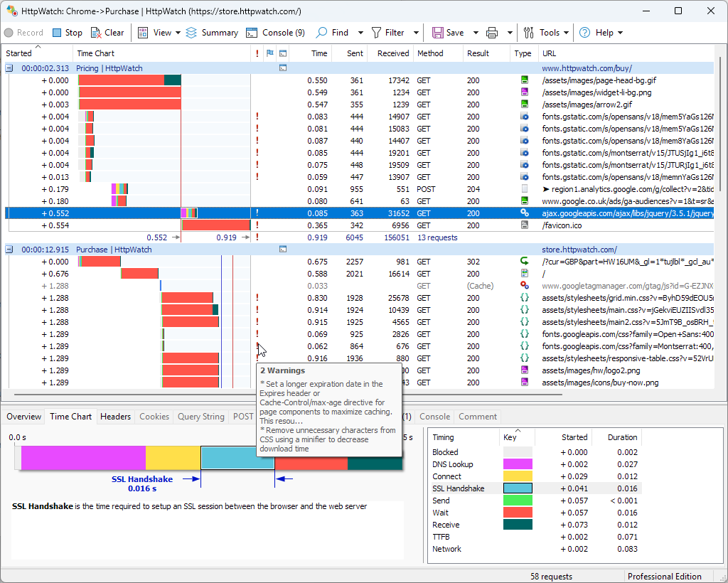728x583 pixels.
Task: Expand the View dropdown arrow
Action: click(x=178, y=33)
